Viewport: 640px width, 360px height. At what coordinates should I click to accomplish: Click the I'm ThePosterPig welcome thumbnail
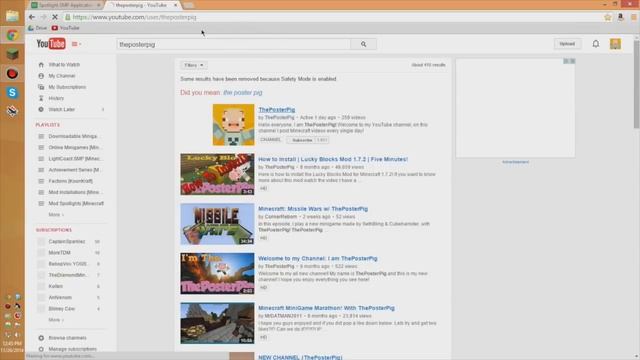217,273
